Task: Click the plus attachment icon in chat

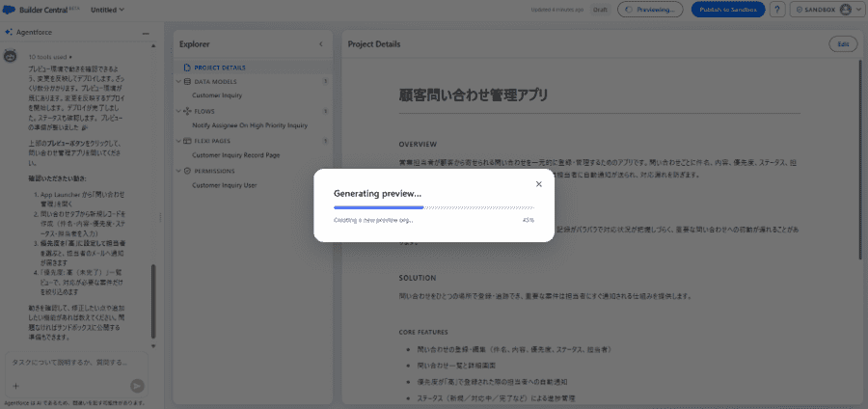Action: point(16,386)
